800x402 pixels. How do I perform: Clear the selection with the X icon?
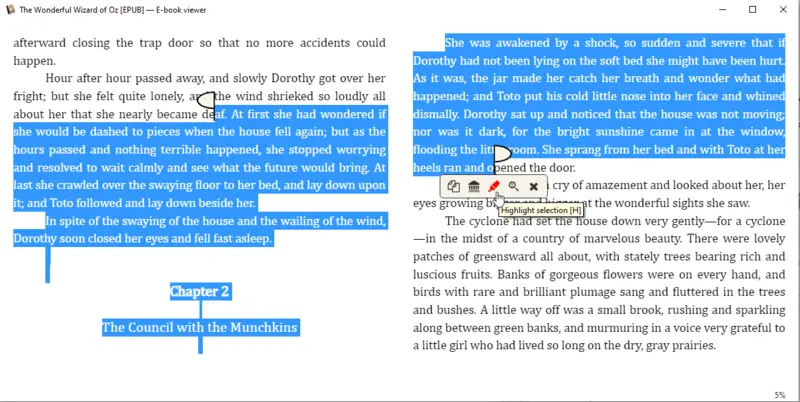pos(533,187)
